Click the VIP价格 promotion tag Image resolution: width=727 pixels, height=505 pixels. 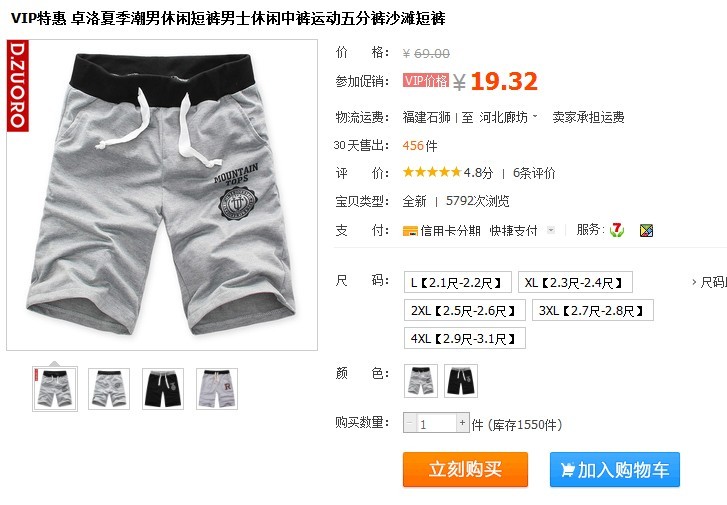[x=426, y=81]
